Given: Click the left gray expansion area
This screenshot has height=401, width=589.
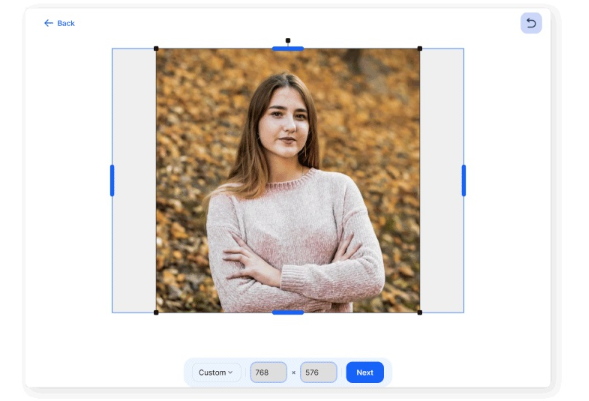Looking at the screenshot, I should [x=134, y=181].
